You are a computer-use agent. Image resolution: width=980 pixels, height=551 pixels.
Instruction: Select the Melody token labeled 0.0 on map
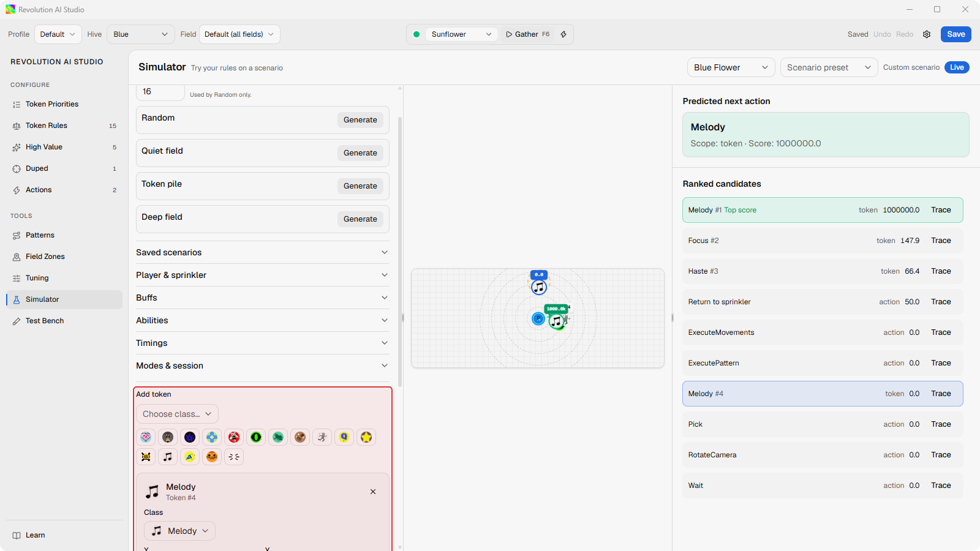pos(539,287)
